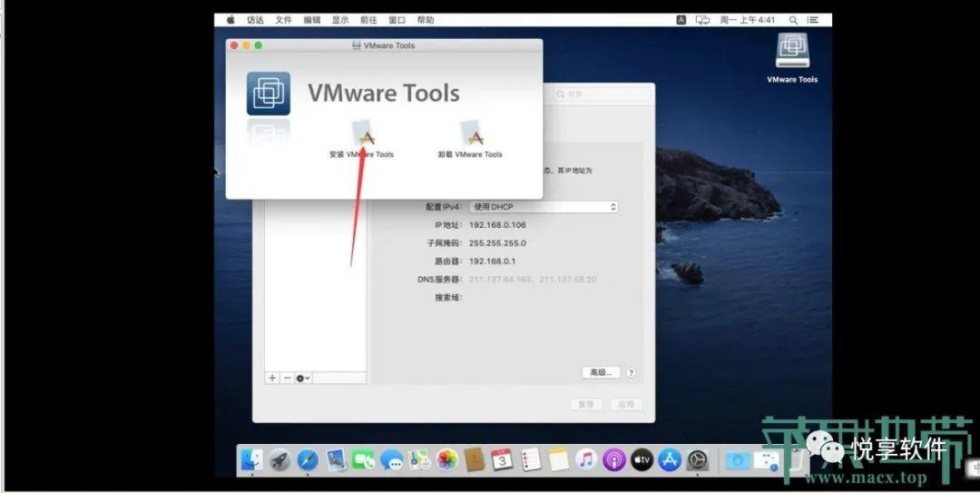Remove network service with minus button
980x493 pixels.
(x=287, y=378)
